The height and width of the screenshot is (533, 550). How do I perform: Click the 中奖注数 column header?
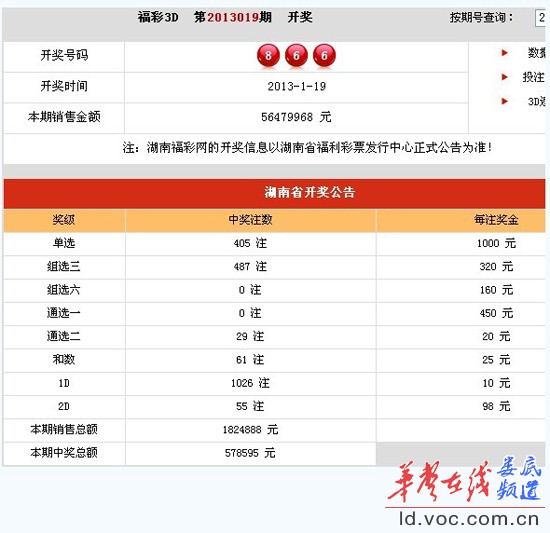[x=250, y=220]
